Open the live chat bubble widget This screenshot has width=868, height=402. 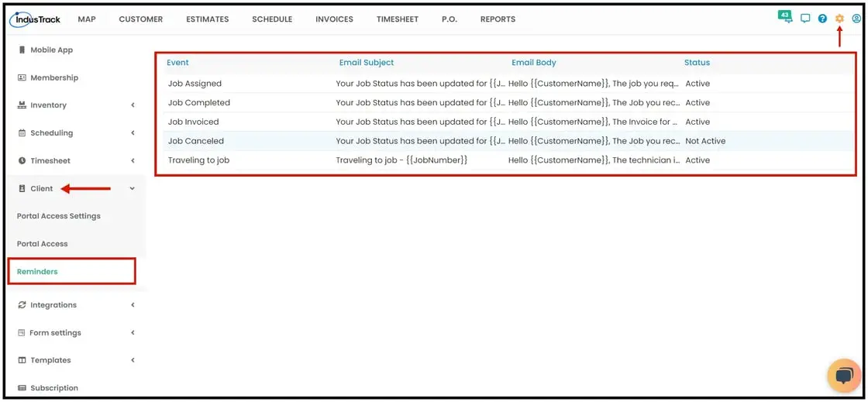[844, 376]
